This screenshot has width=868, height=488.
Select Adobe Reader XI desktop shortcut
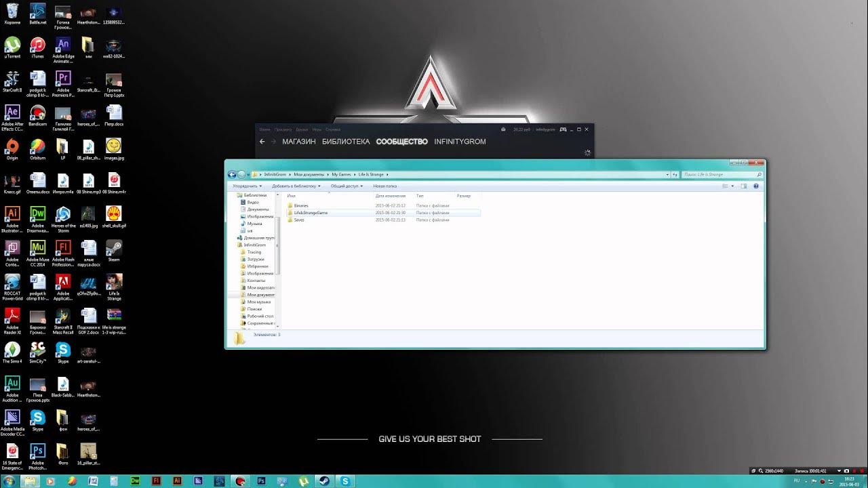pos(12,321)
